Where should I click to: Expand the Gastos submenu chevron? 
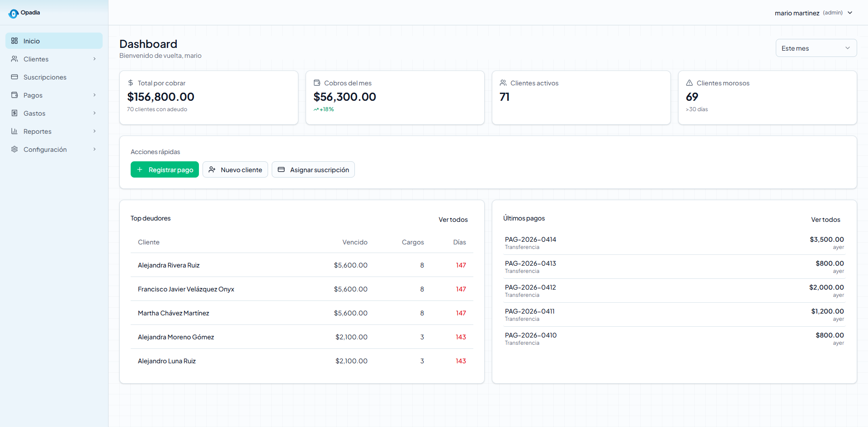tap(94, 113)
